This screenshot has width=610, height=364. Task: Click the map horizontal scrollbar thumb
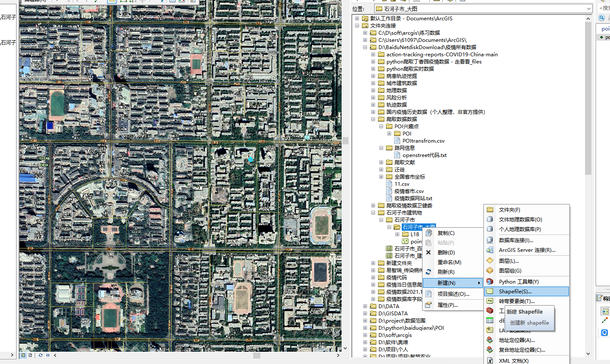pyautogui.click(x=257, y=355)
